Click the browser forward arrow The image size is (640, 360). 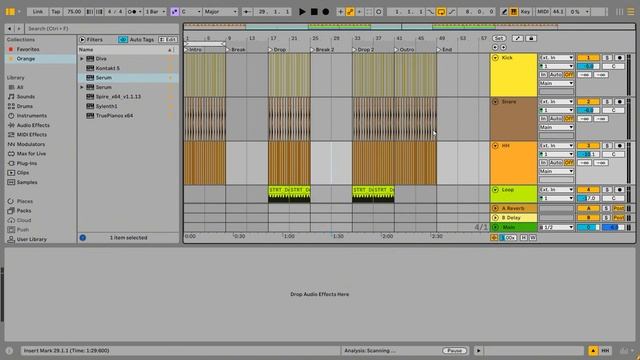point(18,29)
